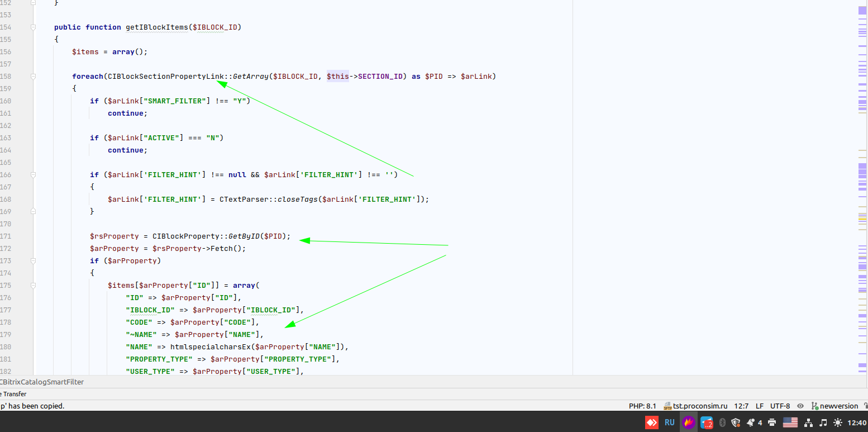Image resolution: width=868 pixels, height=432 pixels.
Task: Click $arLink variable at end of line 158
Action: [476, 76]
